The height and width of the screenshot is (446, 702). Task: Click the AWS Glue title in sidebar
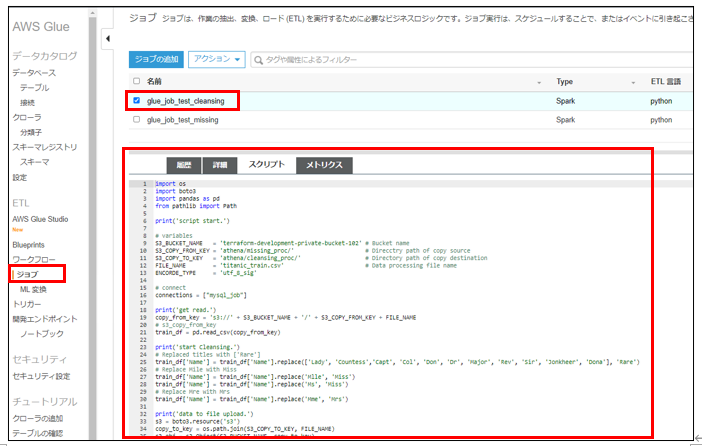tap(41, 27)
